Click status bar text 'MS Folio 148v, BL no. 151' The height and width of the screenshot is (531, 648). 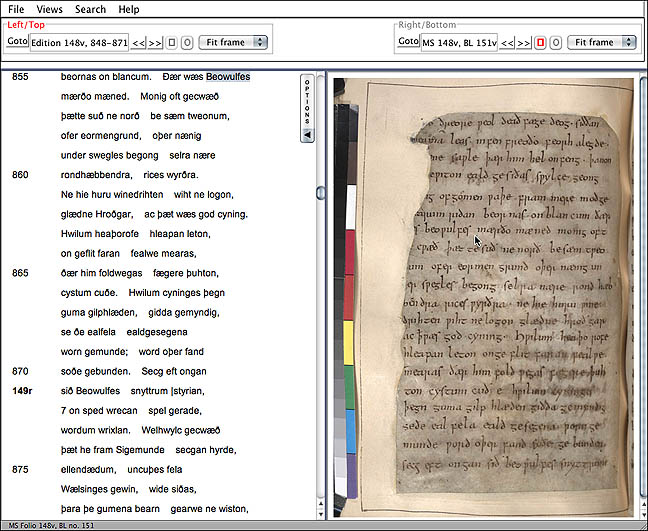[51, 526]
